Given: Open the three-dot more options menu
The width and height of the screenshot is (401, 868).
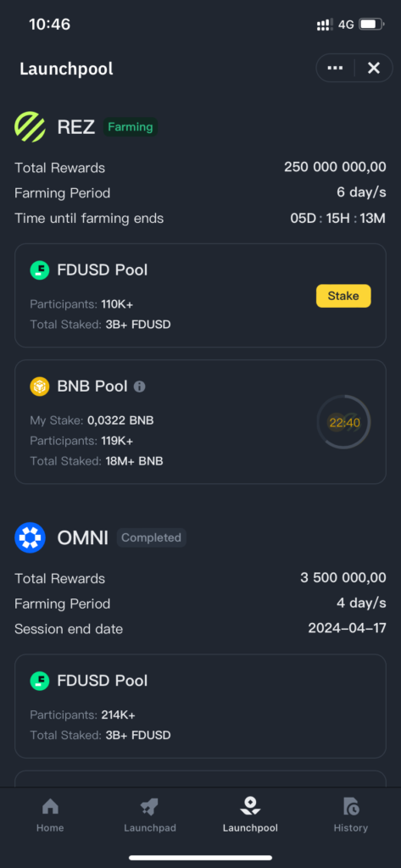Looking at the screenshot, I should tap(335, 68).
